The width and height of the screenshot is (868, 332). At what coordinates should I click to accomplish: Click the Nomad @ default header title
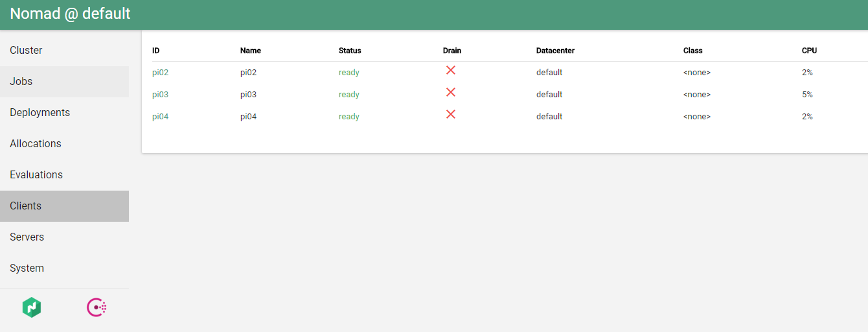tap(70, 14)
